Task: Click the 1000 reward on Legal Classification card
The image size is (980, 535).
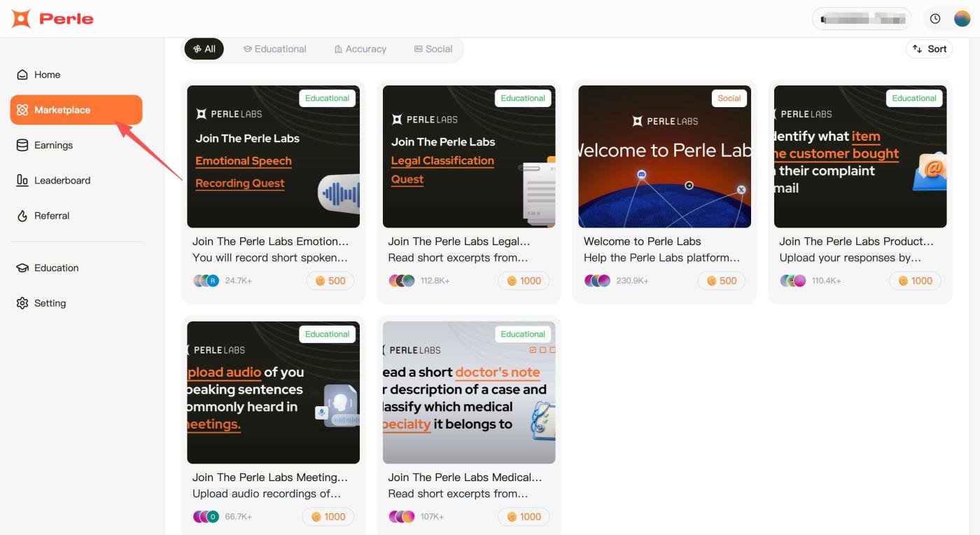Action: [x=524, y=281]
